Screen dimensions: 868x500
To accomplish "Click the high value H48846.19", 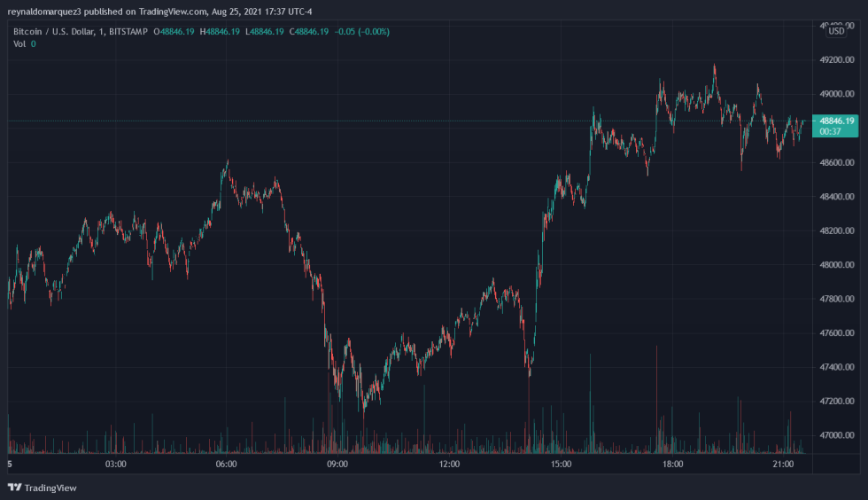I will point(220,32).
